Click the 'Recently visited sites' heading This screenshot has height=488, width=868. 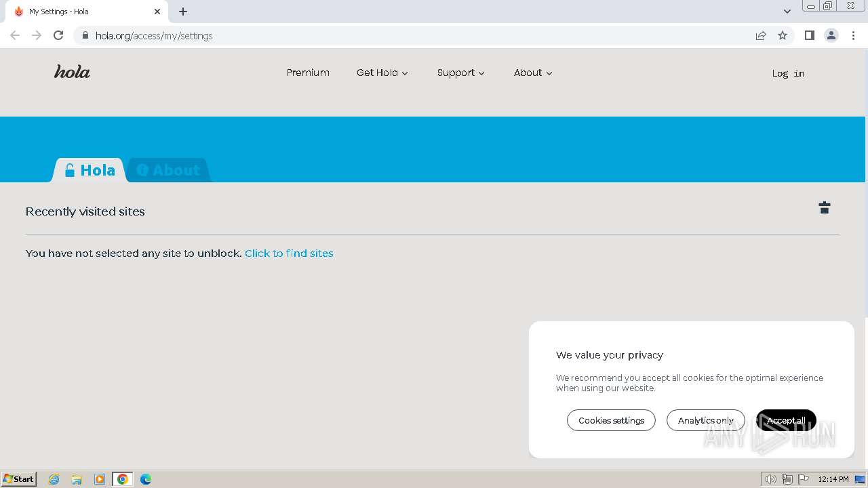85,211
